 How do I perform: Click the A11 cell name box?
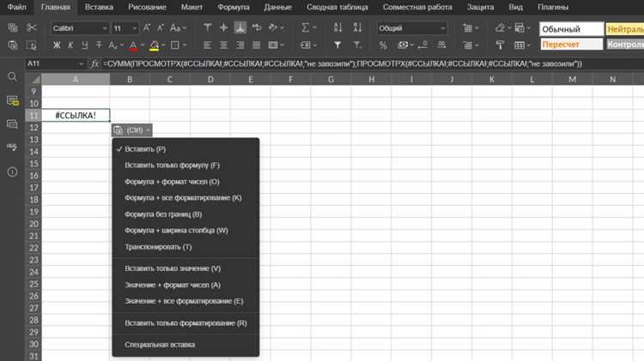pos(52,64)
